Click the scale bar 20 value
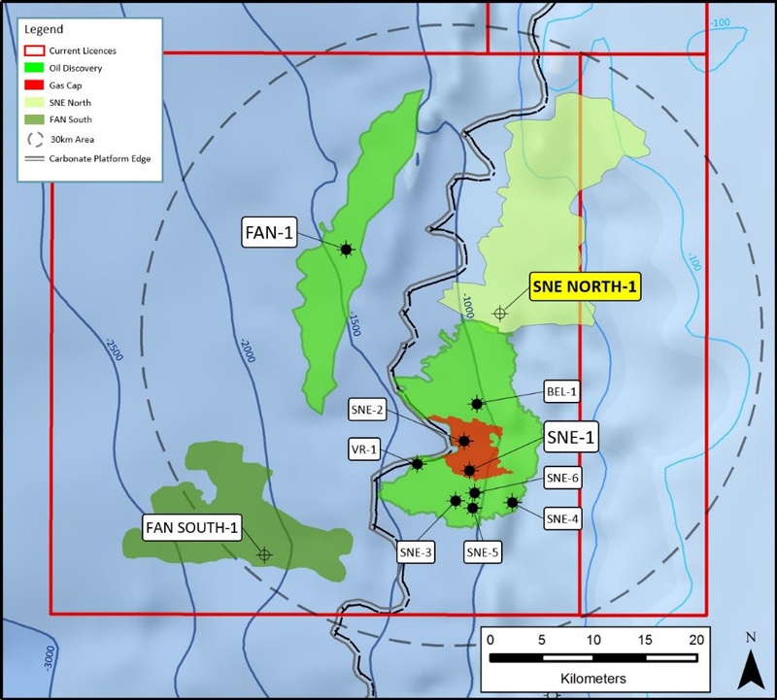The image size is (777, 700). [695, 640]
